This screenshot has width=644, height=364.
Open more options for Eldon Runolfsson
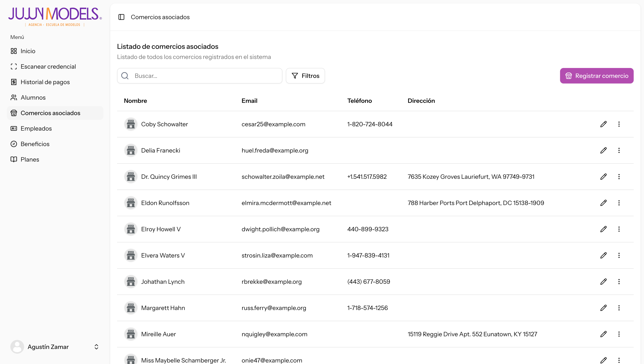click(x=619, y=203)
